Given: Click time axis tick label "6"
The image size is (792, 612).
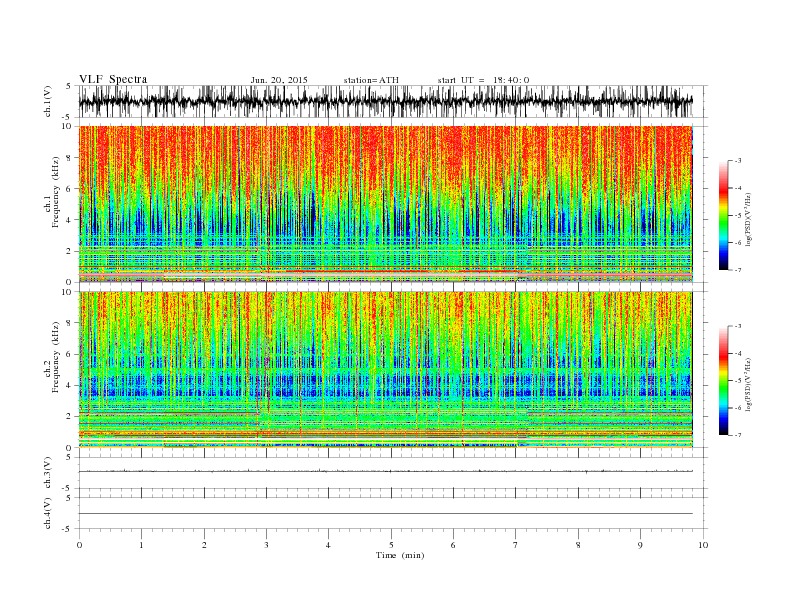Looking at the screenshot, I should tap(453, 545).
